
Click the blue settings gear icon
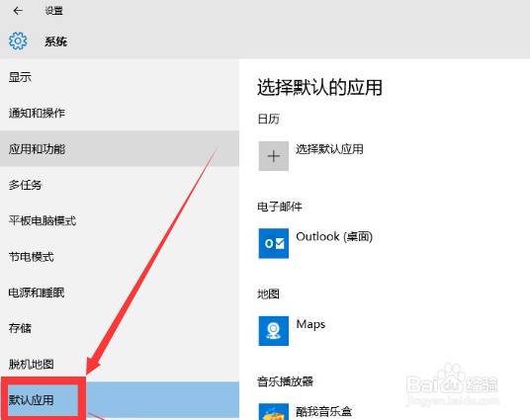click(x=18, y=42)
